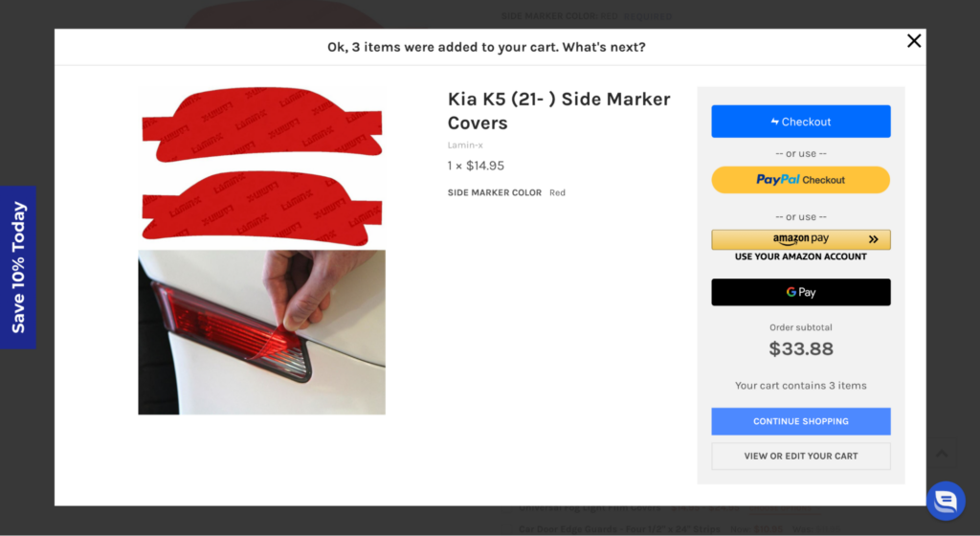Click the Amazon Pay double-arrow icon

873,239
